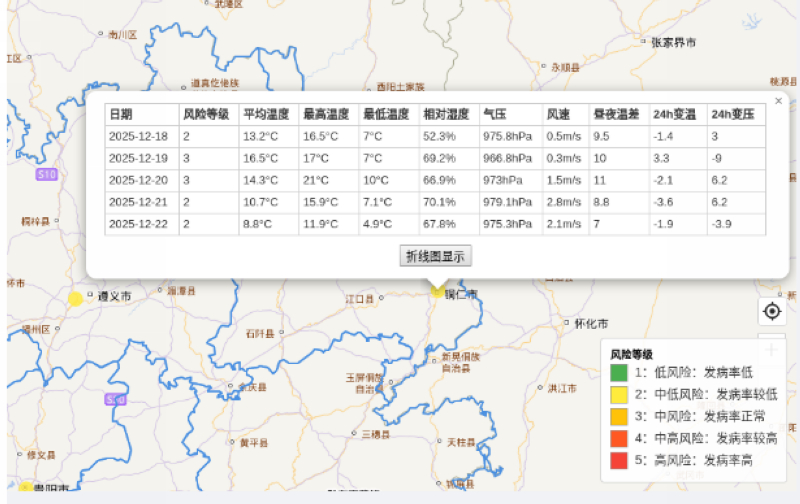Click the yellow risk marker at 铜仁市
The image size is (800, 504).
(x=437, y=292)
